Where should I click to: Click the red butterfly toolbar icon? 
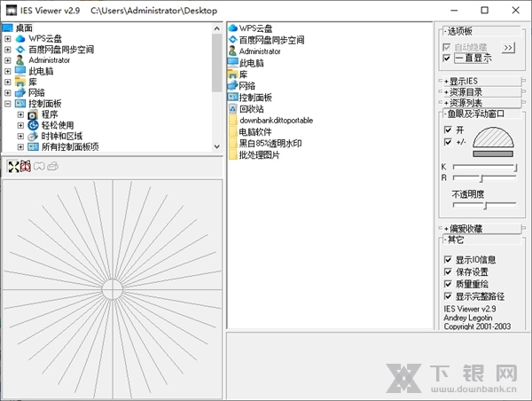coord(26,167)
